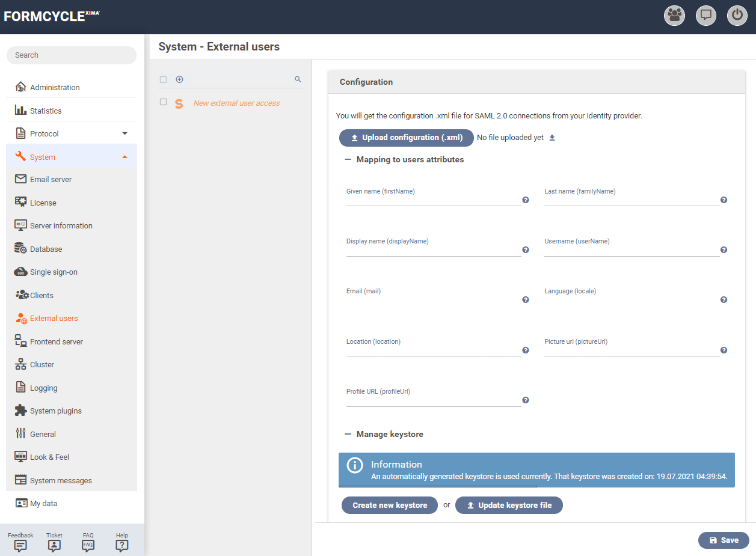Toggle the select-all checkbox above list
The width and height of the screenshot is (756, 556).
pyautogui.click(x=163, y=79)
